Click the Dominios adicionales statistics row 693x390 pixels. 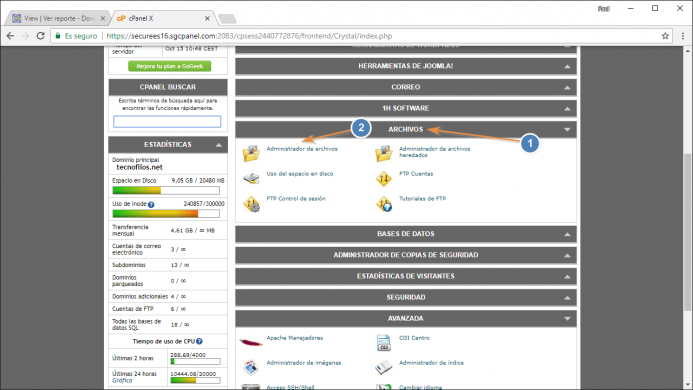(x=168, y=296)
